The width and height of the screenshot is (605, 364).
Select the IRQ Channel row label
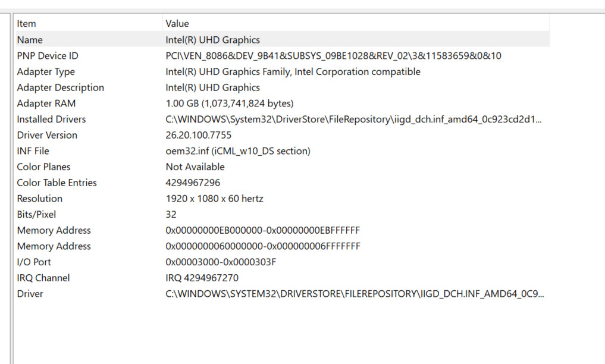pyautogui.click(x=43, y=278)
